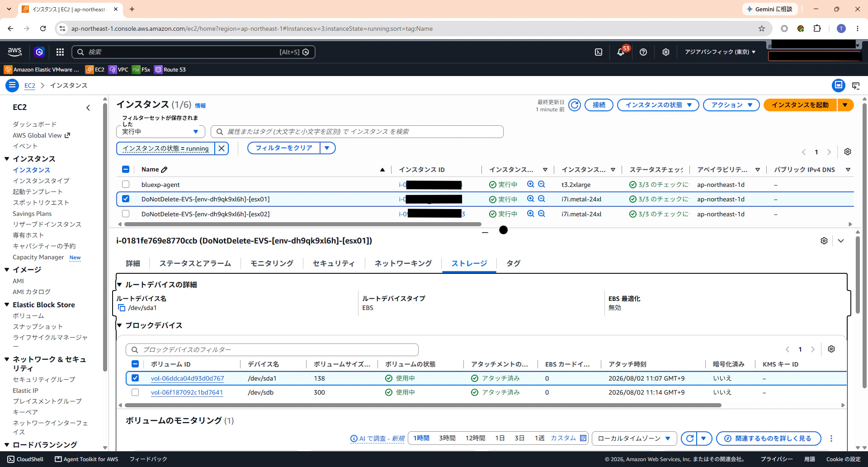This screenshot has height=467, width=868.
Task: Open volume vol-06f187092c1bd7641 link
Action: (x=187, y=392)
